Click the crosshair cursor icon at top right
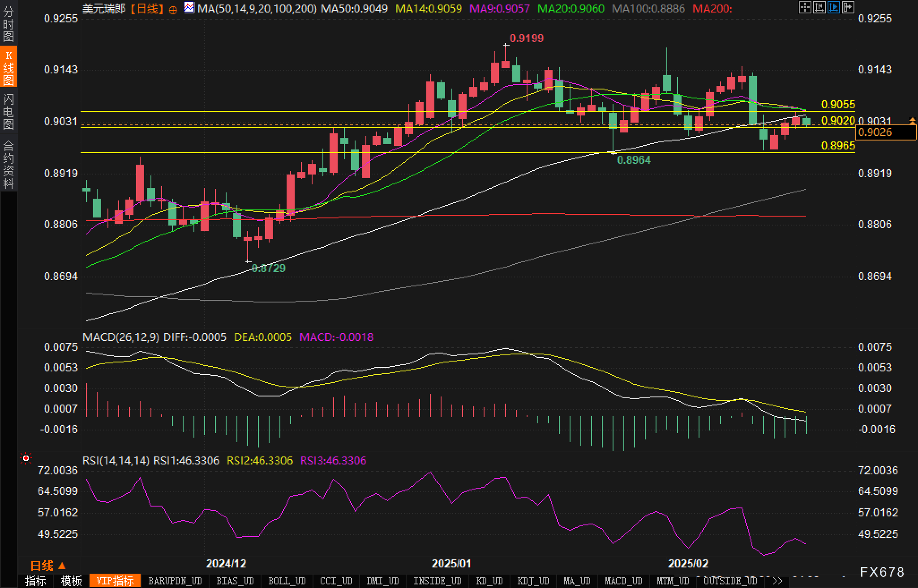Image resolution: width=918 pixels, height=588 pixels. (805, 7)
